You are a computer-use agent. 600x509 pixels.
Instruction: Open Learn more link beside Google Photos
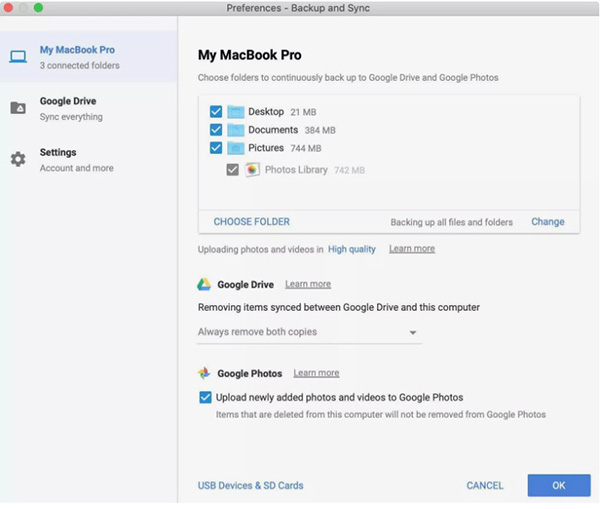click(x=316, y=373)
